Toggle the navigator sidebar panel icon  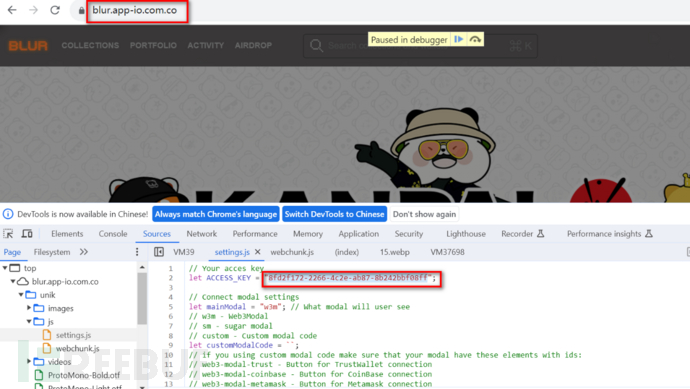(x=159, y=252)
